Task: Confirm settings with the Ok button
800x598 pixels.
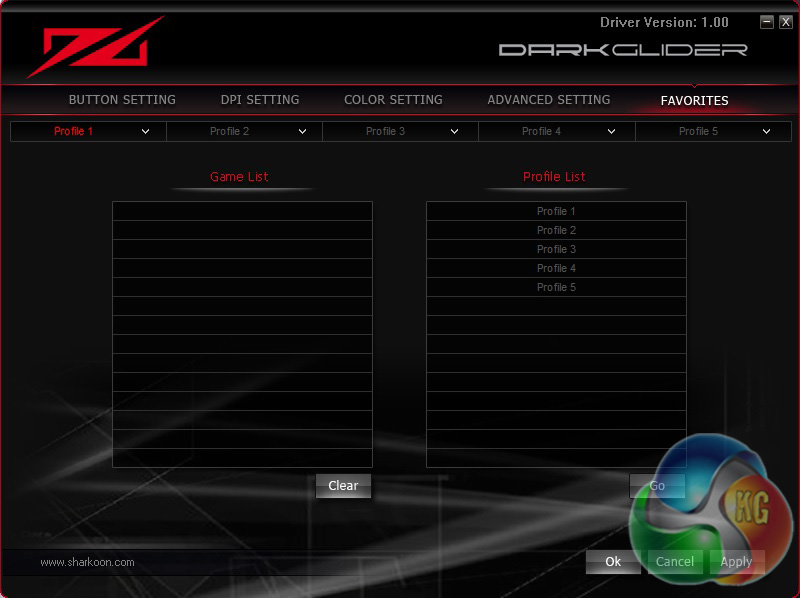Action: [x=613, y=562]
